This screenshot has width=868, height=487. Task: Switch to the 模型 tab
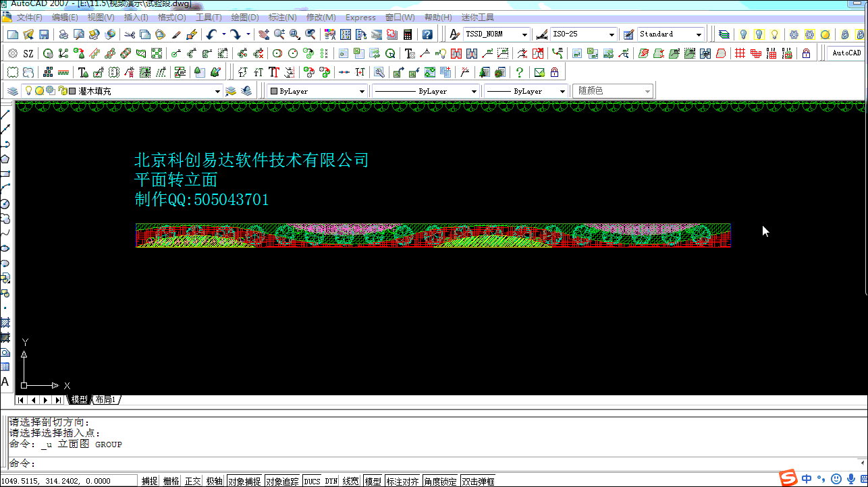click(79, 400)
